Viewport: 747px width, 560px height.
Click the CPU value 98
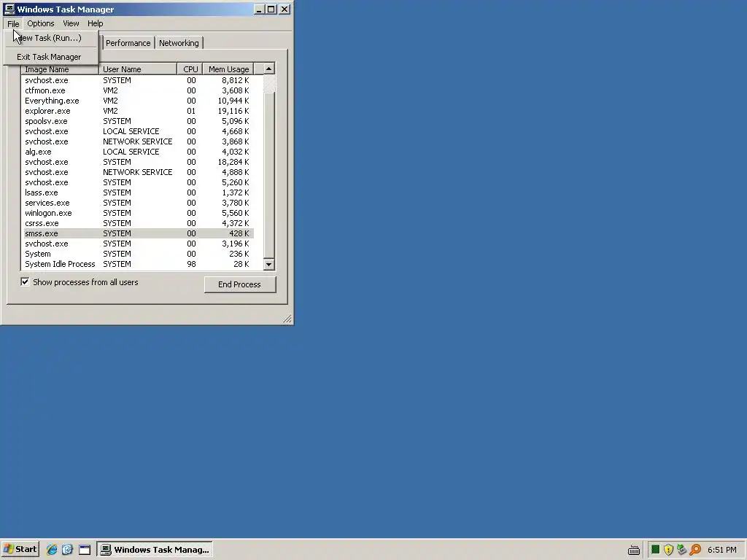point(191,264)
